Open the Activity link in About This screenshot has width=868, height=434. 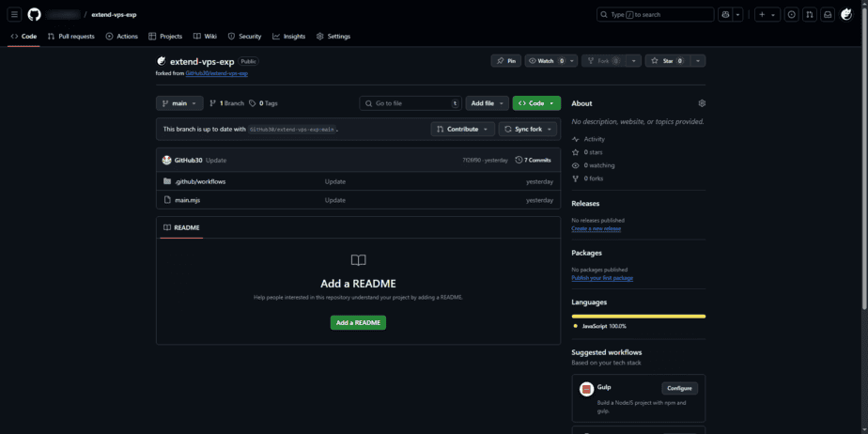pyautogui.click(x=589, y=139)
